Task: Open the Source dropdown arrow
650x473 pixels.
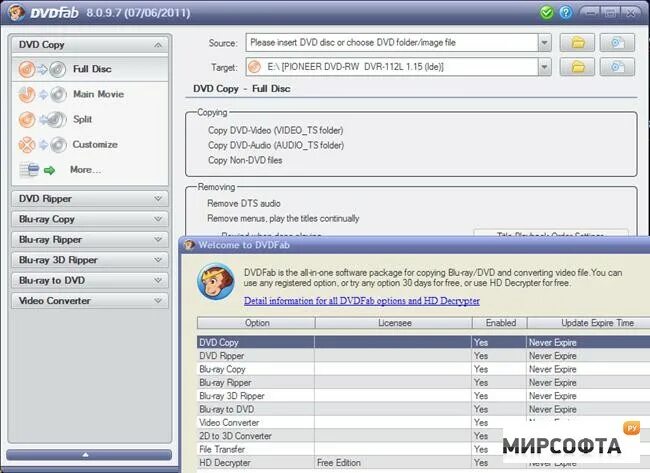Action: [544, 43]
